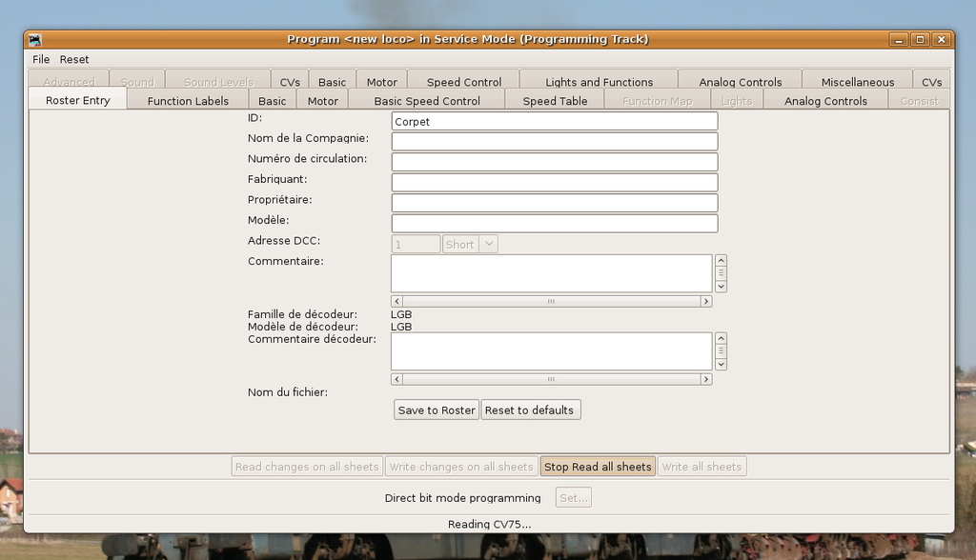Close the programmer window
The image size is (976, 560).
[942, 40]
